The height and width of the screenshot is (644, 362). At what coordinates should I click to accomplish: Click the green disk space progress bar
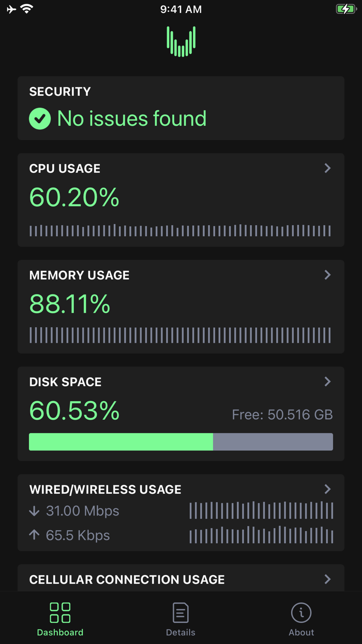tap(121, 442)
